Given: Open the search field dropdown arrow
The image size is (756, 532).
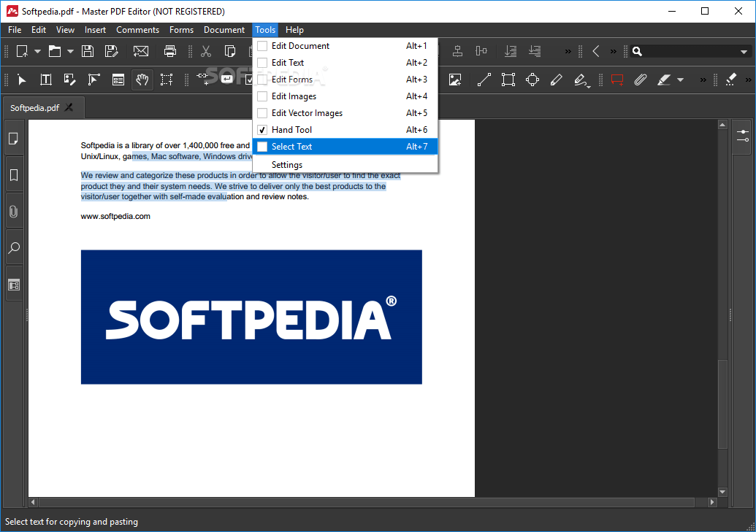Looking at the screenshot, I should tap(744, 51).
